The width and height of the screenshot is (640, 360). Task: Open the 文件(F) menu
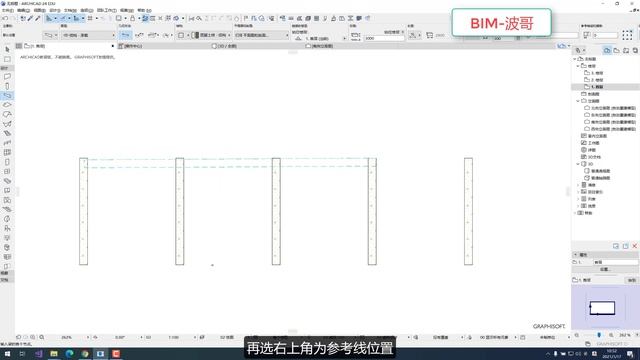tap(8, 10)
